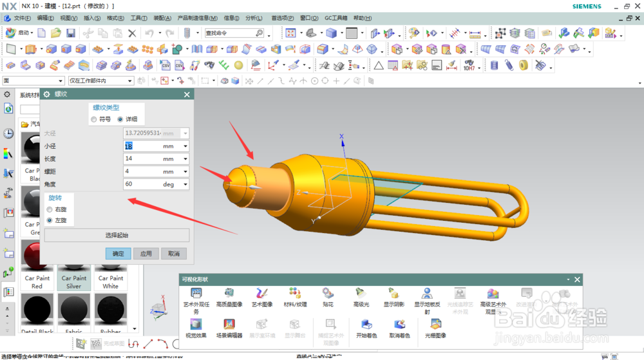Select the Car Paint White material
This screenshot has width=644, height=360.
[111, 278]
